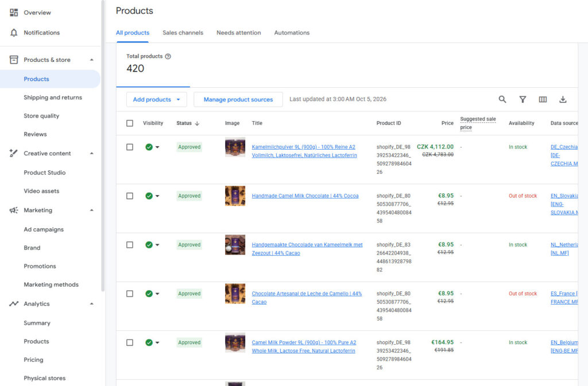Switch to the Automations tab
588x386 pixels.
tap(292, 33)
